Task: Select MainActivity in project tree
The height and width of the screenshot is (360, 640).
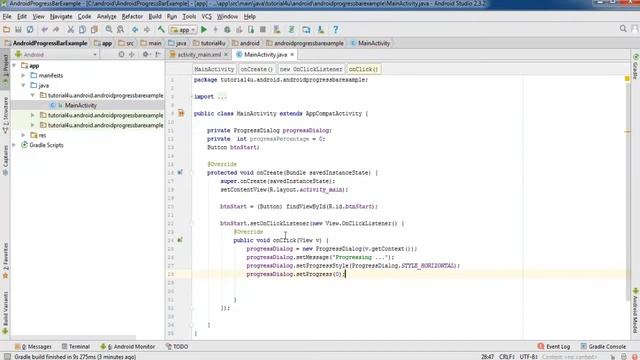Action: point(81,105)
